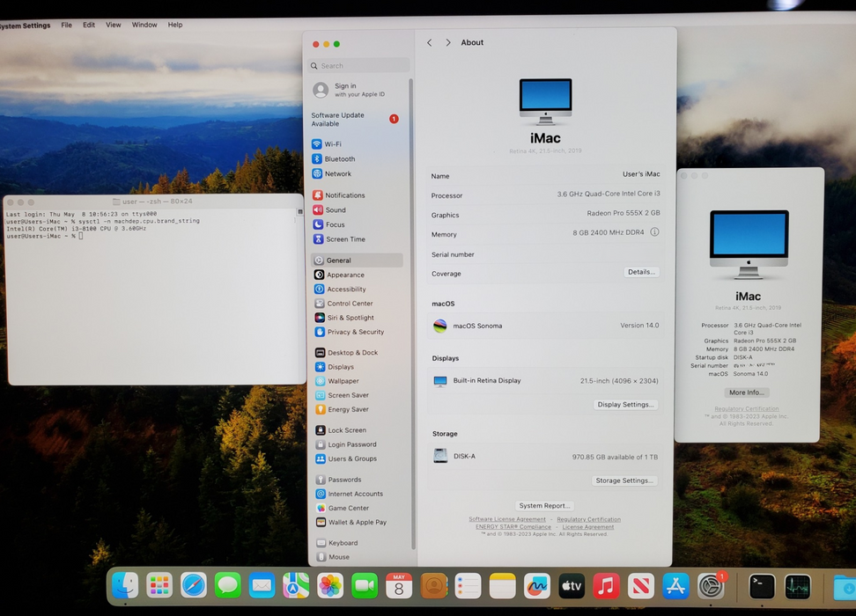Viewport: 856px width, 616px height.
Task: Open ENERGY STAR Compliance link
Action: point(513,526)
